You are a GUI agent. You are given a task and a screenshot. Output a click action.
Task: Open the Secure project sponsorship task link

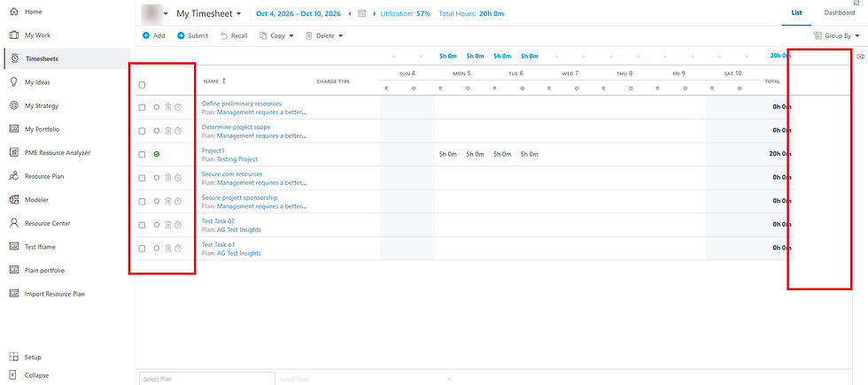[239, 197]
